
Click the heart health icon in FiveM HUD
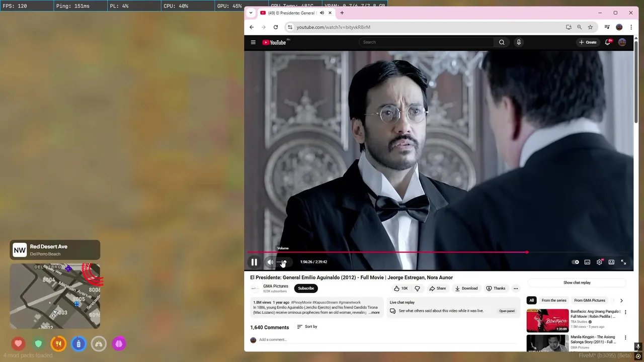pos(19,344)
